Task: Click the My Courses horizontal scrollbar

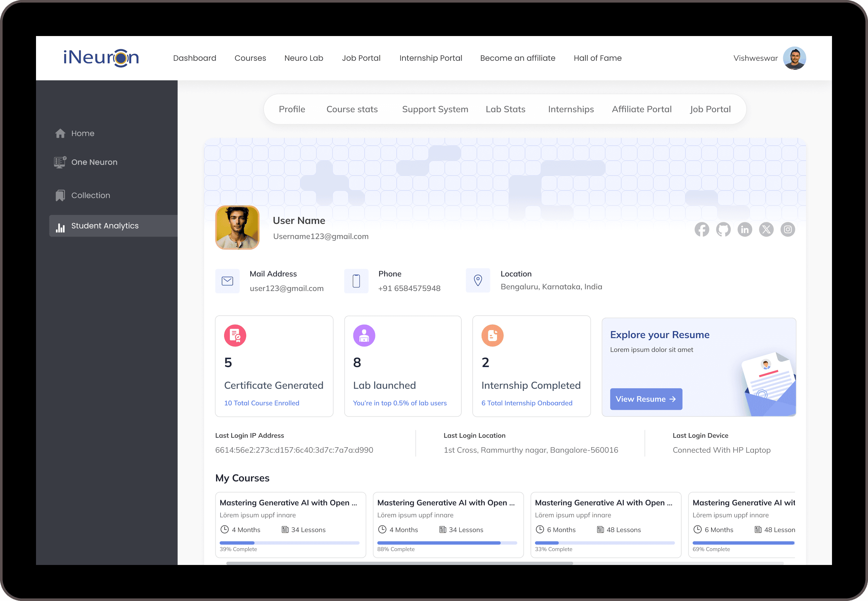Action: 399,563
